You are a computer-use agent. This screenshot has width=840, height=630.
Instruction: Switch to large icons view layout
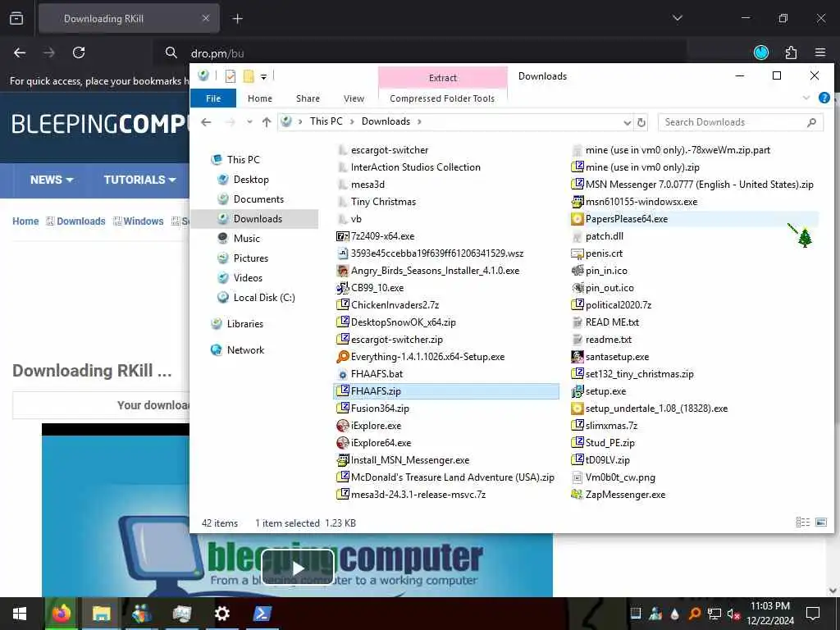pos(820,523)
